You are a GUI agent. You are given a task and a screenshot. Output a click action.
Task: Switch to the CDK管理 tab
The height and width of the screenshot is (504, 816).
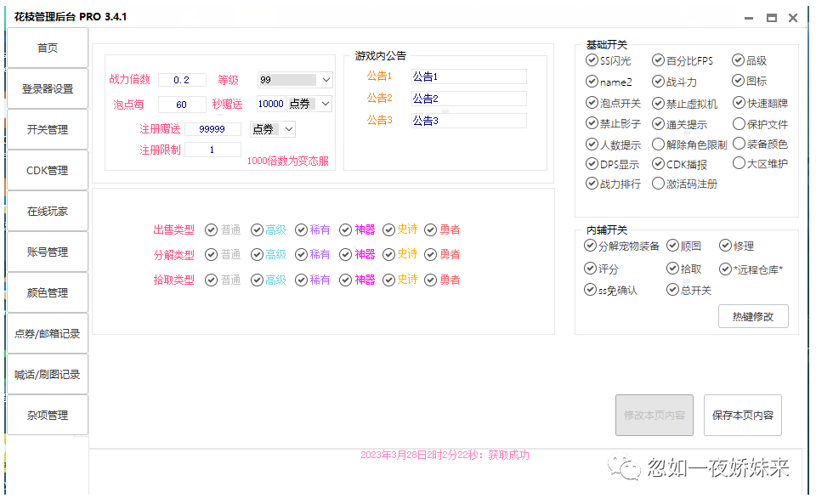pyautogui.click(x=48, y=171)
